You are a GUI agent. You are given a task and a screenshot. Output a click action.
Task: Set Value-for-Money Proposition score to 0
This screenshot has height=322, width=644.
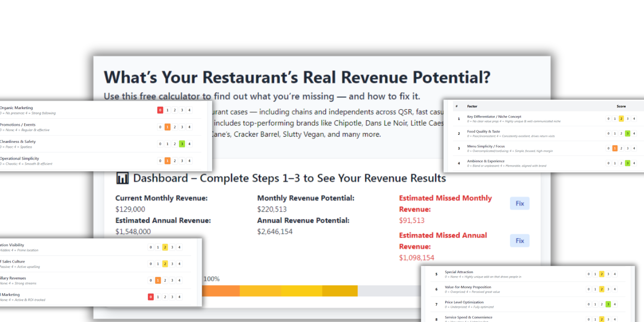588,289
